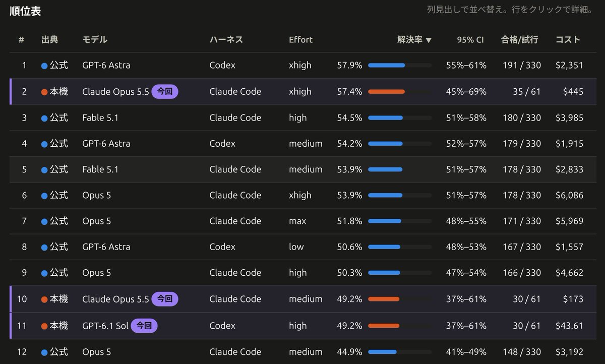Click the 179 / 330 pass count cell
This screenshot has width=605, height=364.
coord(522,143)
